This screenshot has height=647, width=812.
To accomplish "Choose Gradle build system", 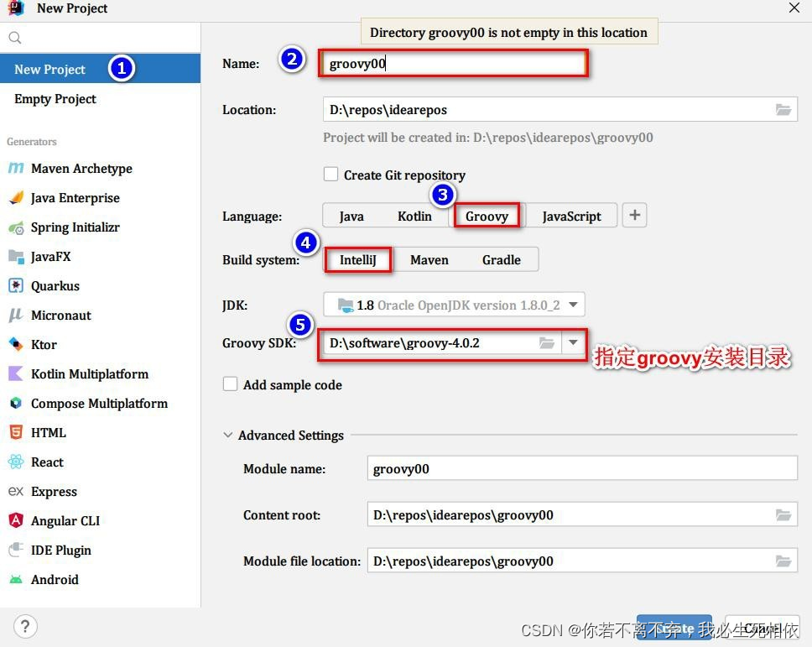I will click(502, 259).
